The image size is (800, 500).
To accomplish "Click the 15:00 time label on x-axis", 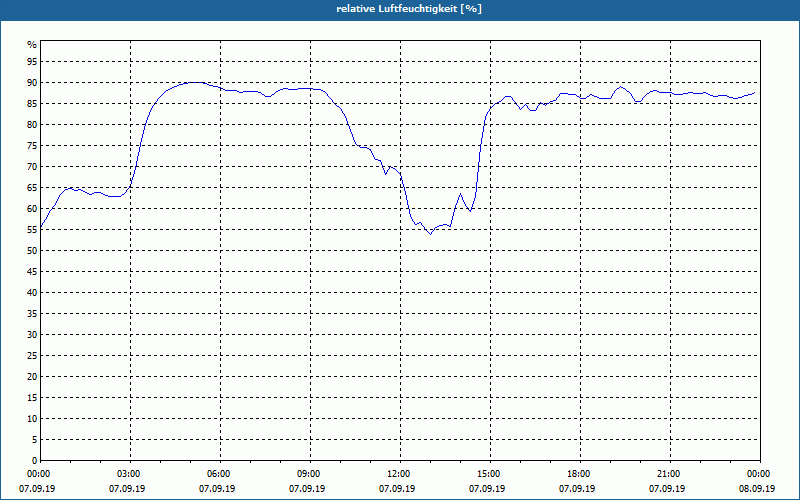I will [x=490, y=474].
